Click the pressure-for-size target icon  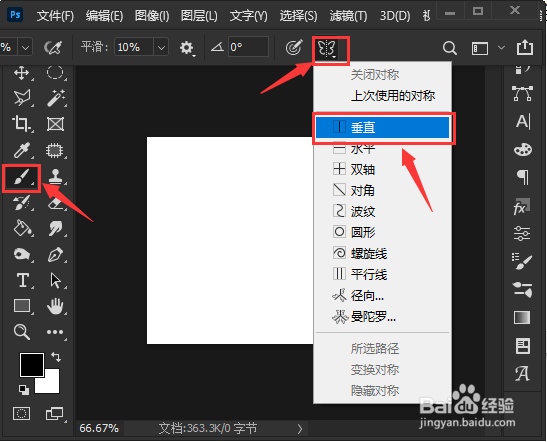click(294, 47)
